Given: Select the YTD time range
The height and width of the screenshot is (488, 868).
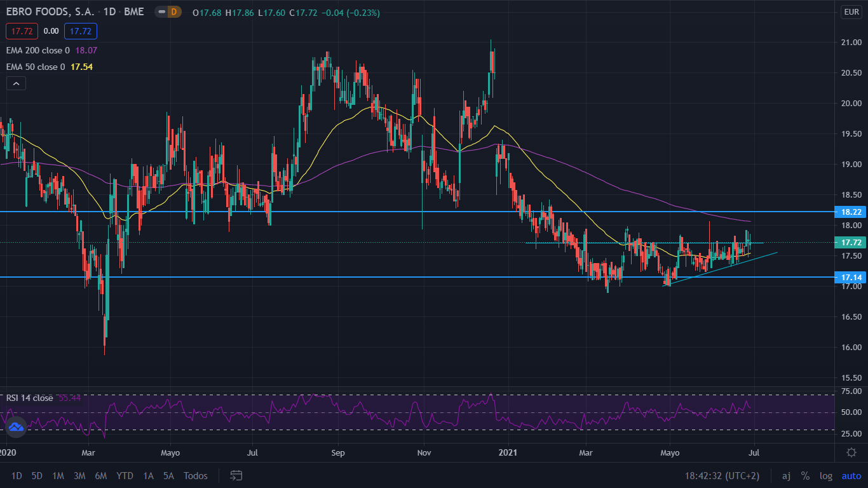Looking at the screenshot, I should (125, 475).
